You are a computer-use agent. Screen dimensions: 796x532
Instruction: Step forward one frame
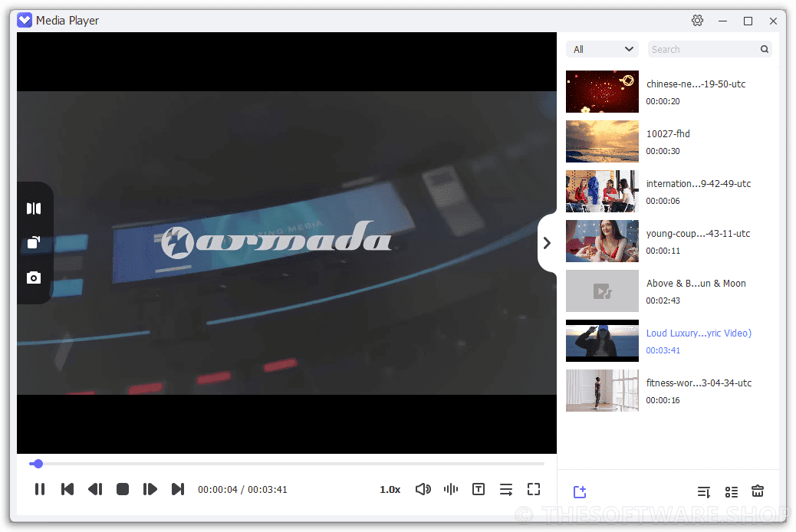click(x=150, y=489)
